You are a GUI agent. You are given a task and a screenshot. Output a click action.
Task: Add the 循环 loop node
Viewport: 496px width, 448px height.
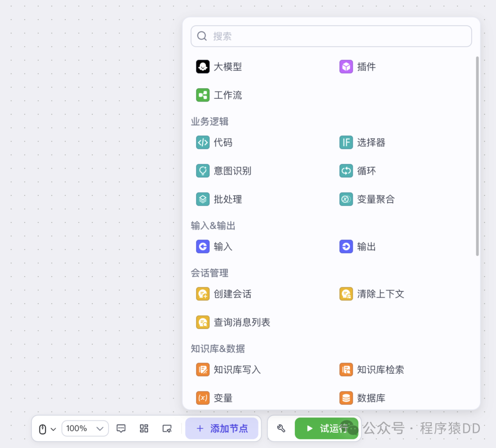coord(357,171)
